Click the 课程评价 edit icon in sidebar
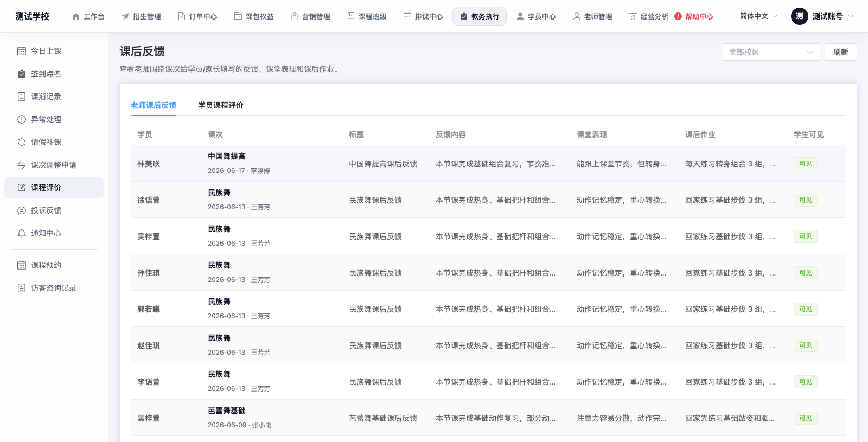This screenshot has width=868, height=442. click(x=22, y=188)
